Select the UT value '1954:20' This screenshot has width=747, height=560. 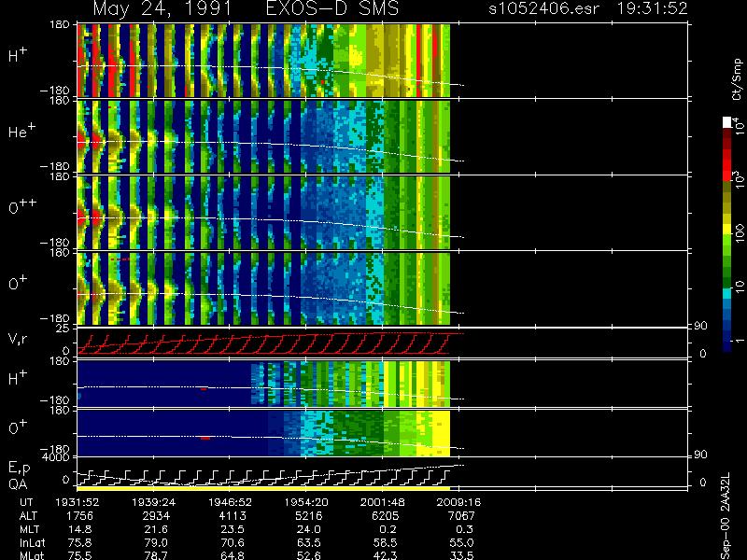[x=306, y=502]
